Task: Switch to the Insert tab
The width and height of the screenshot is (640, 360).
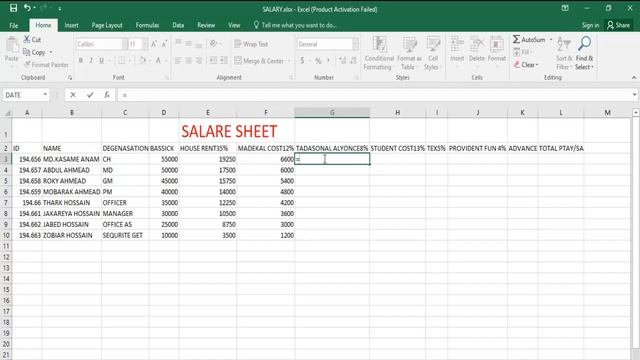Action: pos(71,25)
